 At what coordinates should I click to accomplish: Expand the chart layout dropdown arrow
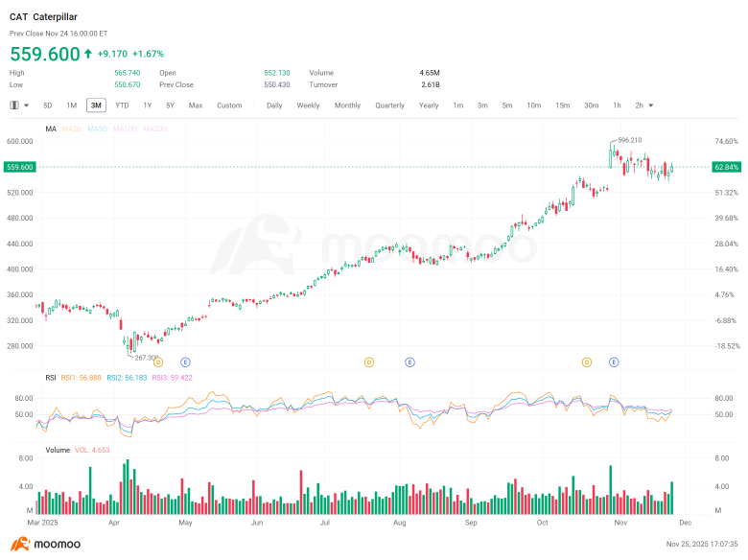pos(26,105)
